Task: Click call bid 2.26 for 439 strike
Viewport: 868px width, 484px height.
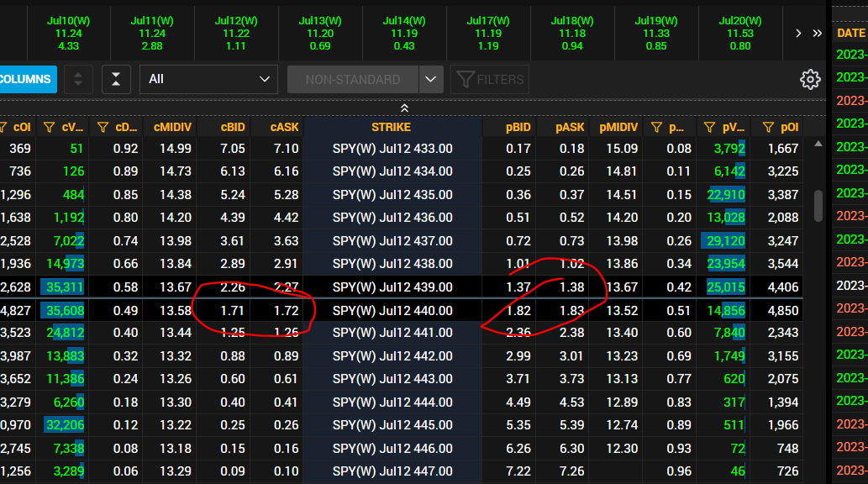Action: tap(233, 287)
